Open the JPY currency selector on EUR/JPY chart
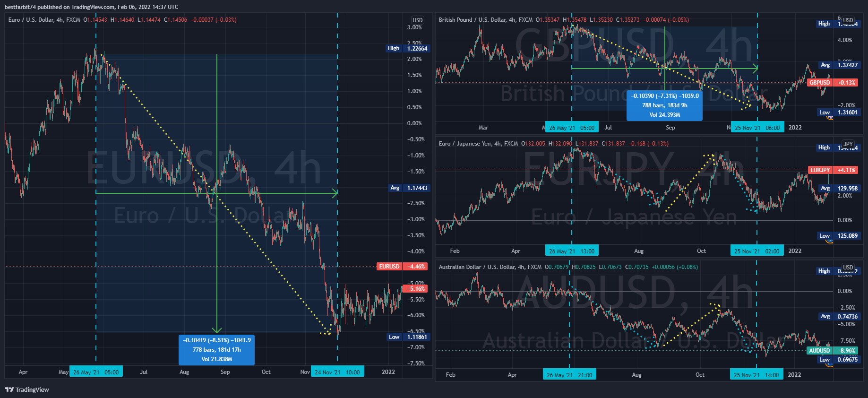 pyautogui.click(x=848, y=144)
